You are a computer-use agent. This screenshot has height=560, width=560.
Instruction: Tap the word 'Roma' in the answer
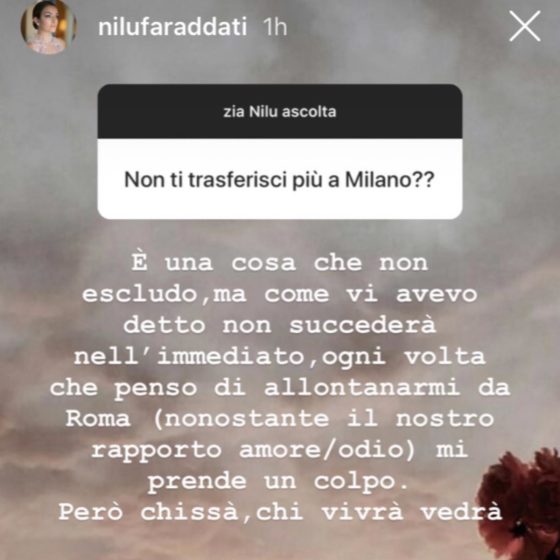(98, 419)
